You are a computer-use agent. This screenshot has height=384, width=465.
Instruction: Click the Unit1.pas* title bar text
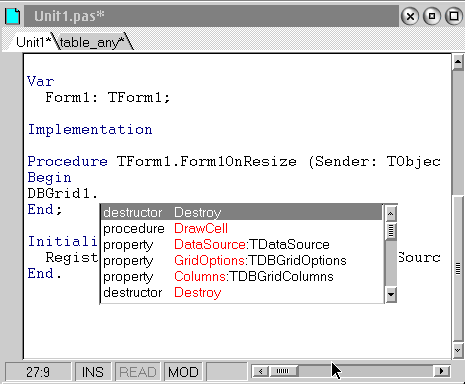pyautogui.click(x=69, y=16)
